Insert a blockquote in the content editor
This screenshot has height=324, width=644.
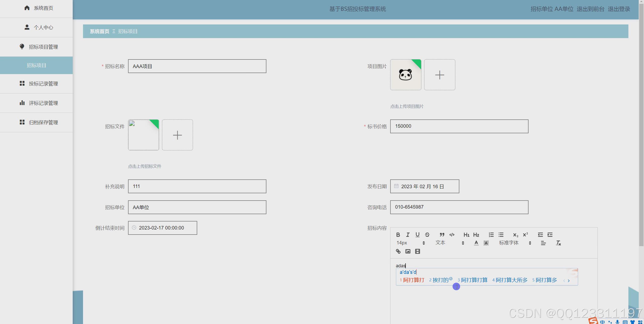[x=442, y=234]
